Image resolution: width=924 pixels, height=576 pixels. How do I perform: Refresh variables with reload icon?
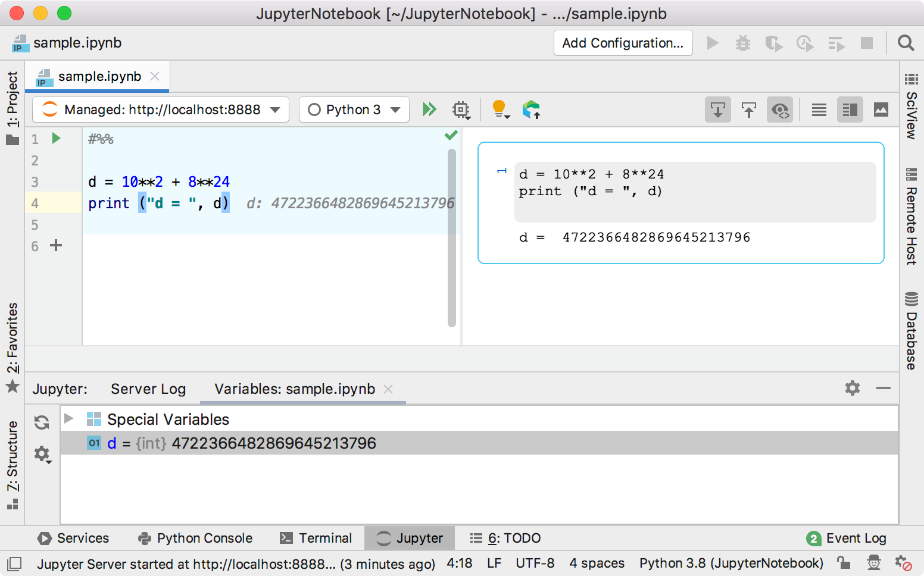point(42,422)
